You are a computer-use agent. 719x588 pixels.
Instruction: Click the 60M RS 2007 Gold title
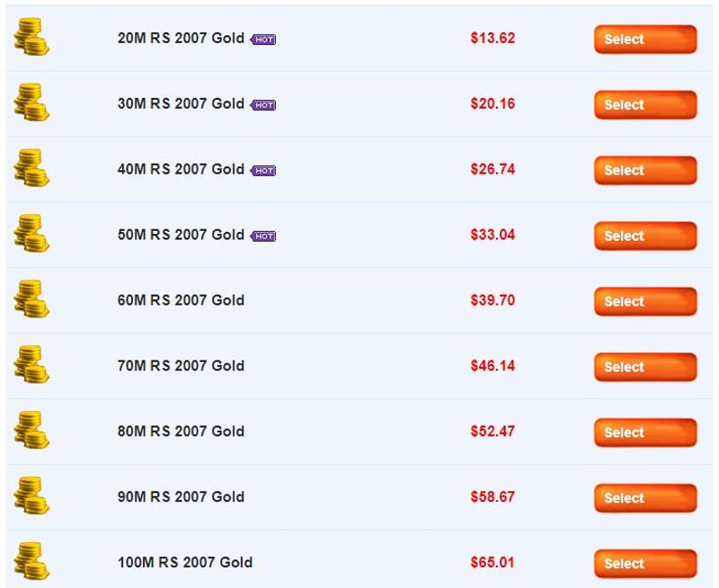(181, 300)
